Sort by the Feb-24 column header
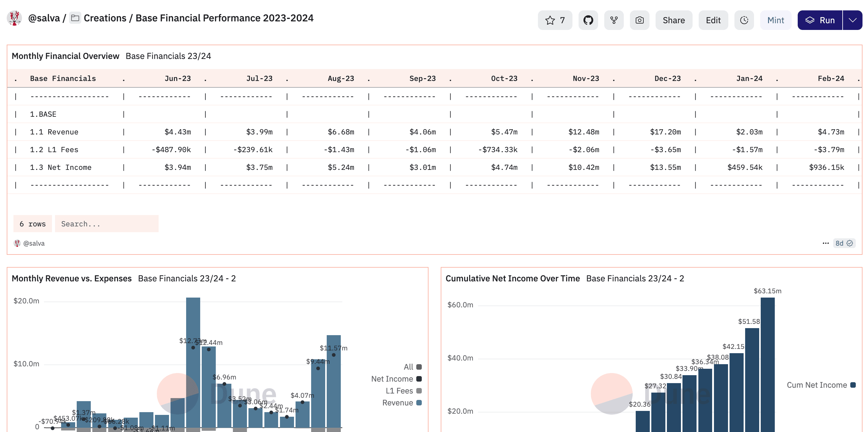Image resolution: width=868 pixels, height=432 pixels. 831,79
